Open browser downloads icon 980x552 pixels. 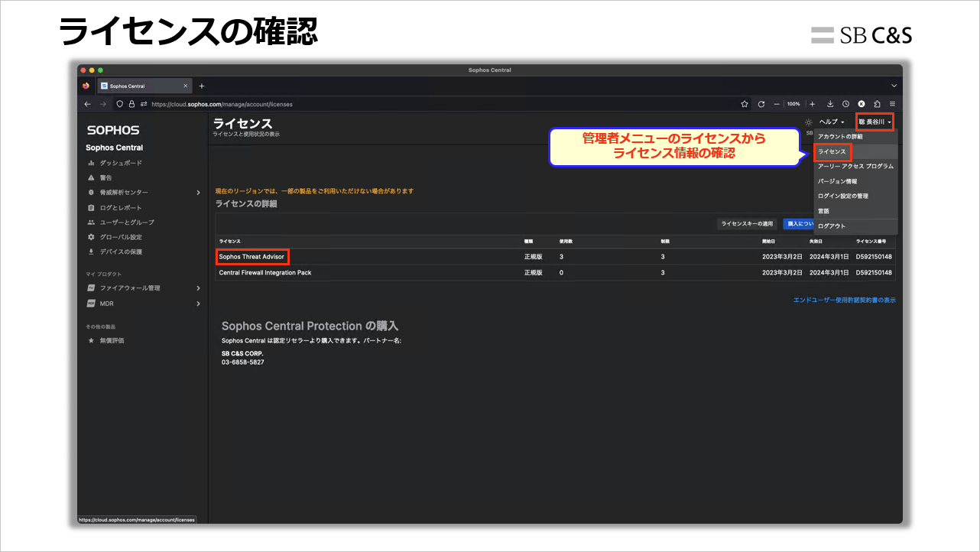pyautogui.click(x=830, y=104)
